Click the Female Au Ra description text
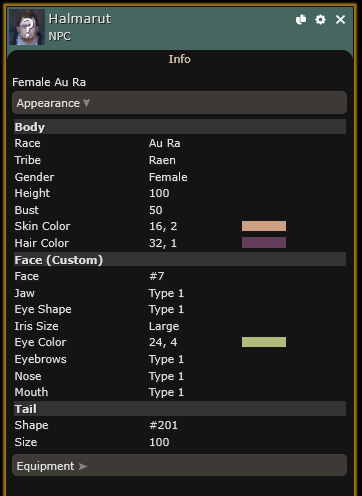Image resolution: width=362 pixels, height=496 pixels. click(x=49, y=82)
